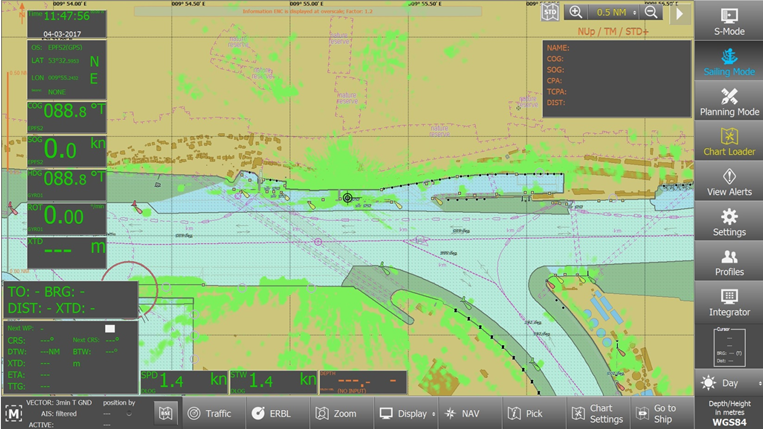Click the VECTOR: 3min T GND status
The image size is (763, 429).
click(x=59, y=403)
